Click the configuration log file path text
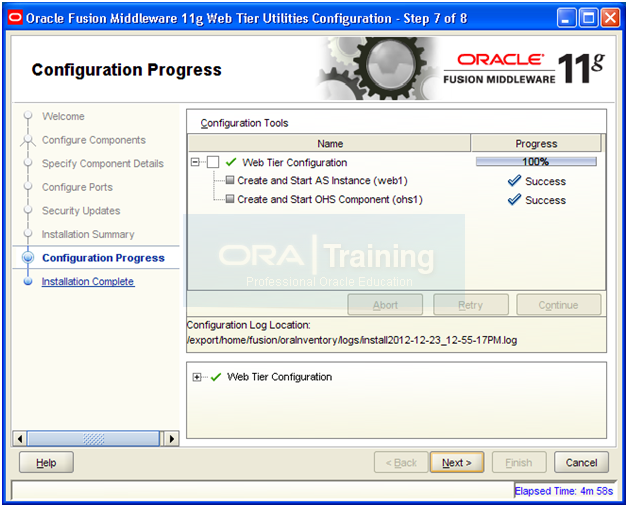The height and width of the screenshot is (507, 628). click(352, 340)
